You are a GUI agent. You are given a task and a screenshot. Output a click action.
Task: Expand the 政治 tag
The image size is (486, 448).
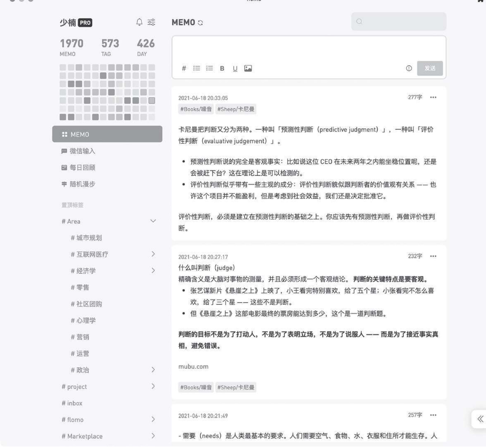point(153,370)
